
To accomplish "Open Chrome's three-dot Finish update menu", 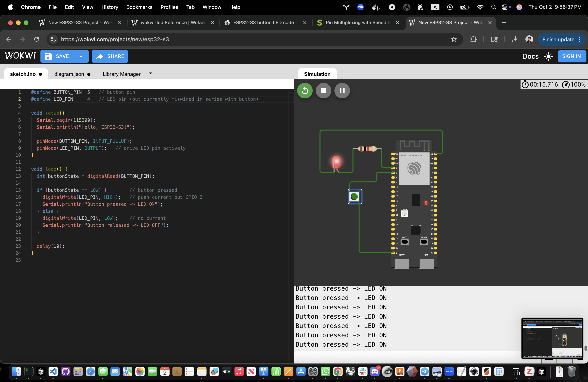I will [580, 39].
